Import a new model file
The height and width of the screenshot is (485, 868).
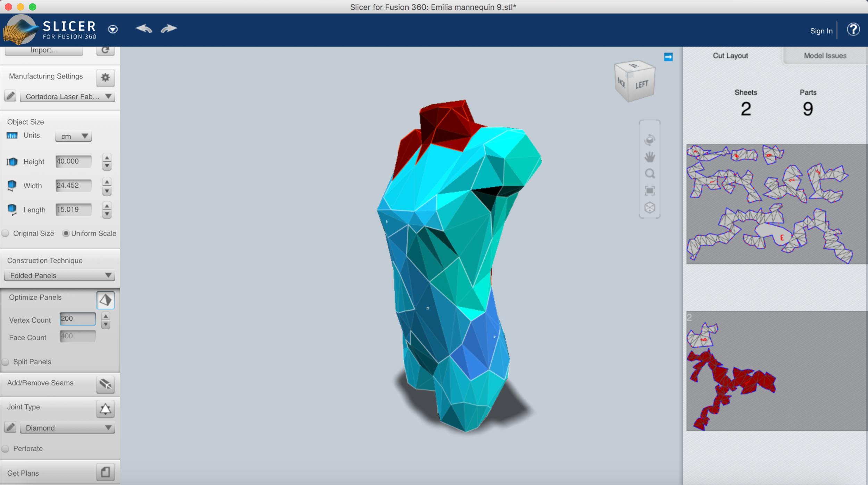click(x=44, y=50)
